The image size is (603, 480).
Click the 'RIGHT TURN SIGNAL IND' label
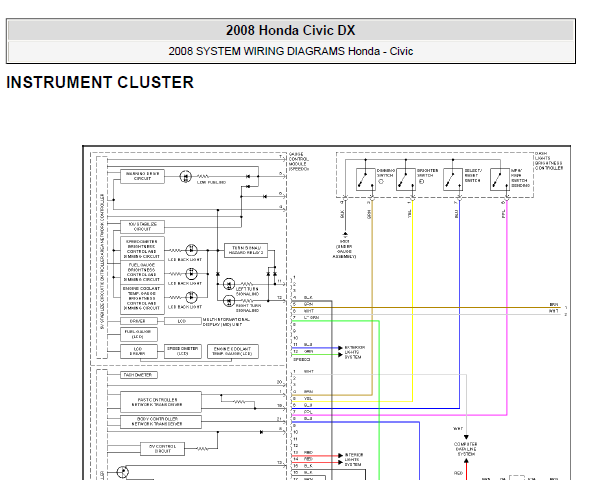tap(248, 308)
